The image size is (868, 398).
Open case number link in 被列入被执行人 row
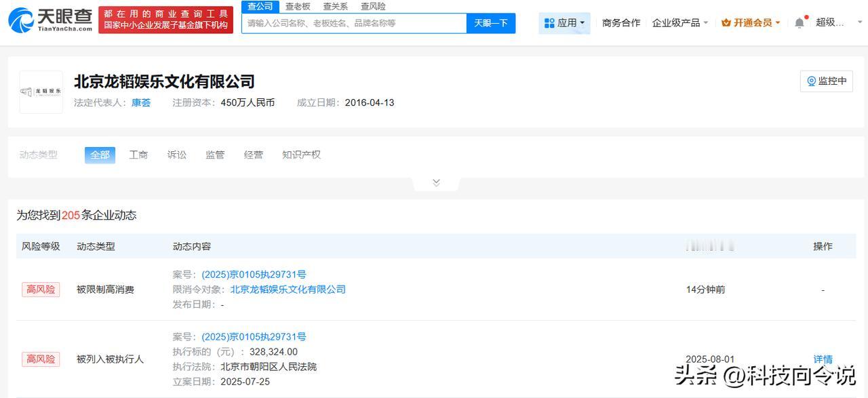[254, 337]
